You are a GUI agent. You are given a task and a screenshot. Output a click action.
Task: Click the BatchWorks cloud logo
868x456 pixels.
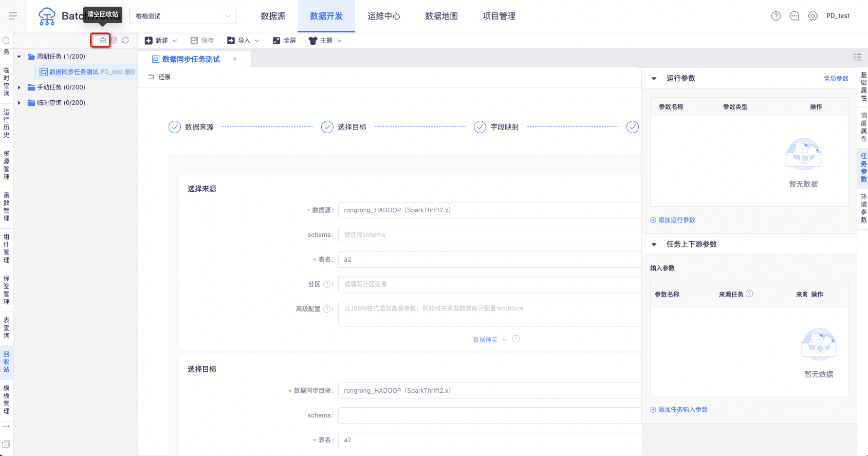point(47,16)
